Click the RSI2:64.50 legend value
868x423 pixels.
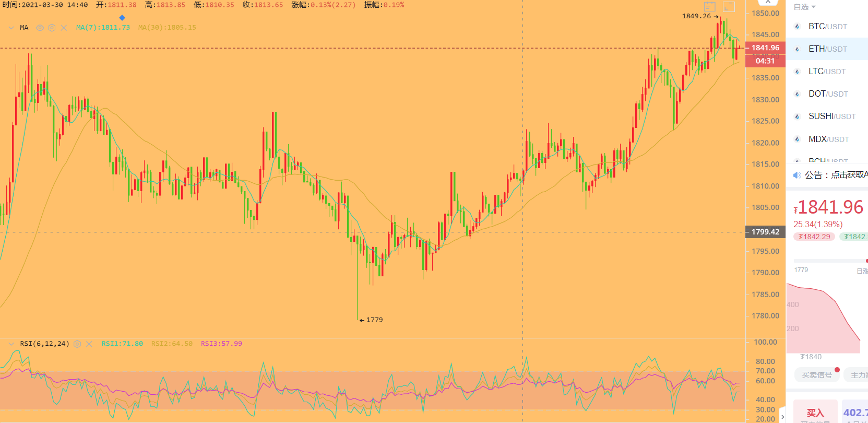(172, 344)
